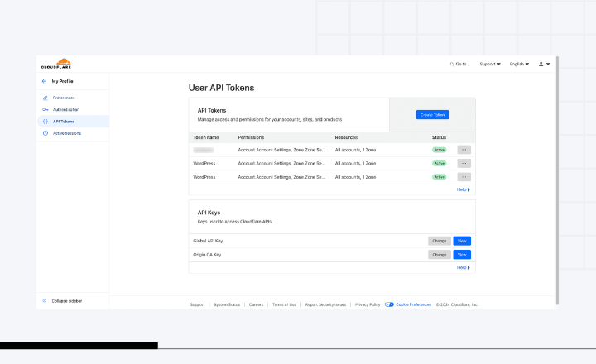Click the Go to search icon
This screenshot has width=596, height=364.
coord(453,64)
